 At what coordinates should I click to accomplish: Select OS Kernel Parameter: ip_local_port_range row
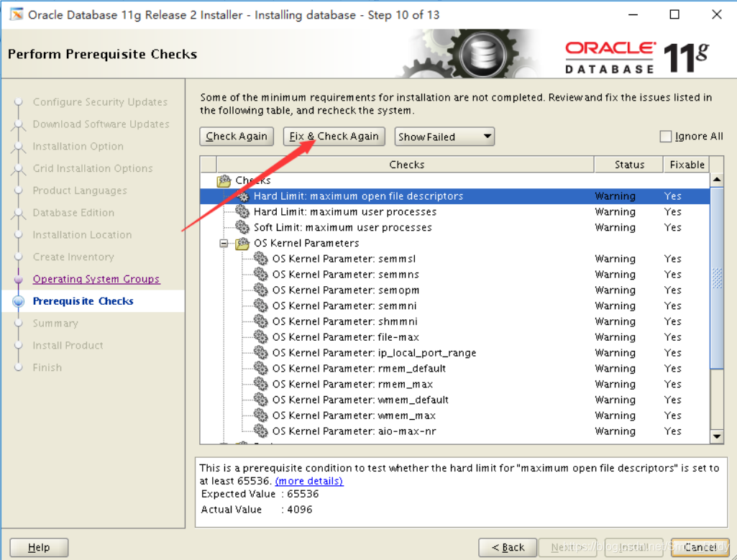point(455,353)
